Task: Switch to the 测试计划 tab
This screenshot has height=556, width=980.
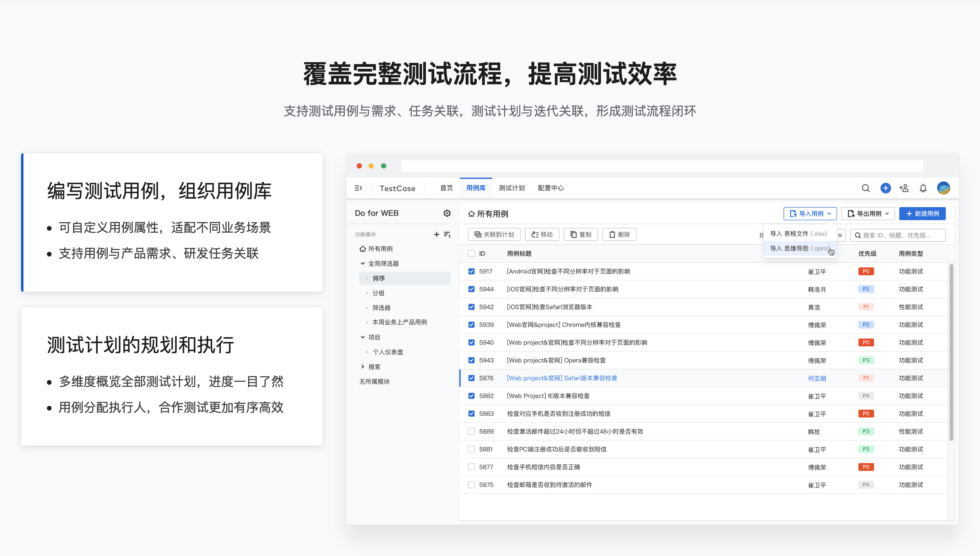Action: tap(511, 188)
